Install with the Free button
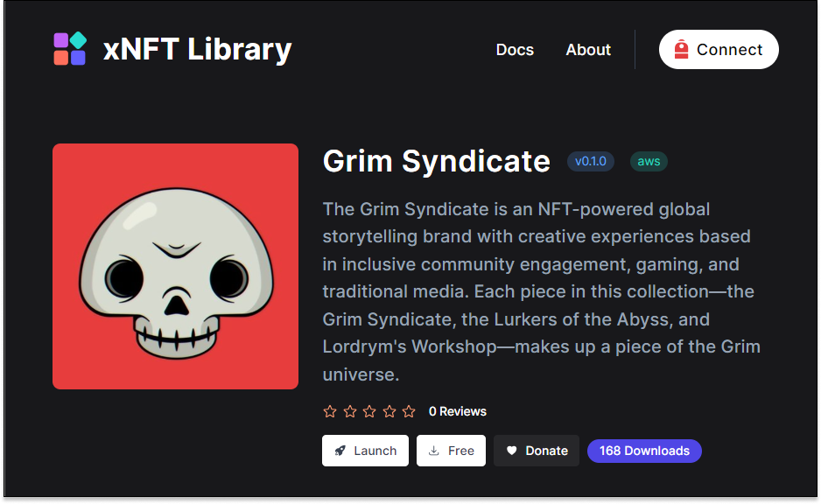 point(451,451)
